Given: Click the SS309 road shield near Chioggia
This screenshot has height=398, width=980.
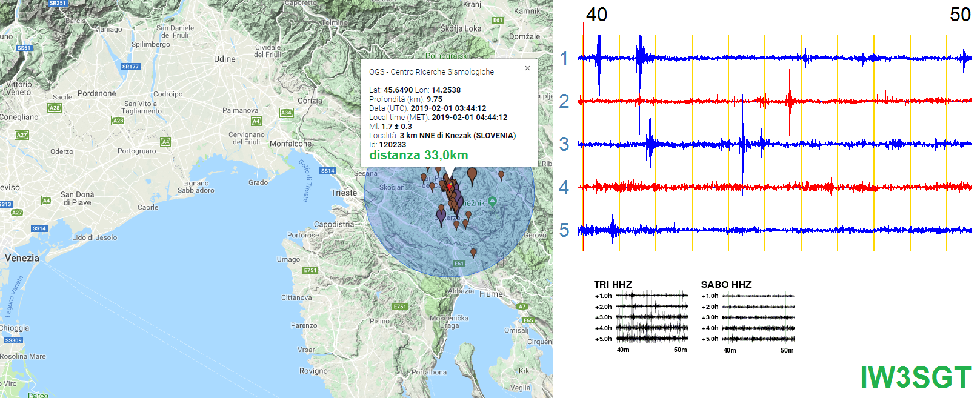Looking at the screenshot, I should pyautogui.click(x=13, y=340).
